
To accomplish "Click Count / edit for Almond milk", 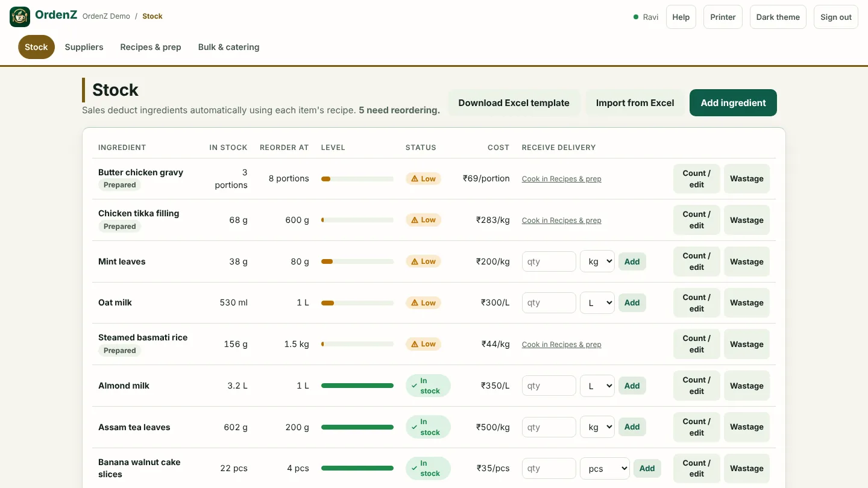I will 697,386.
